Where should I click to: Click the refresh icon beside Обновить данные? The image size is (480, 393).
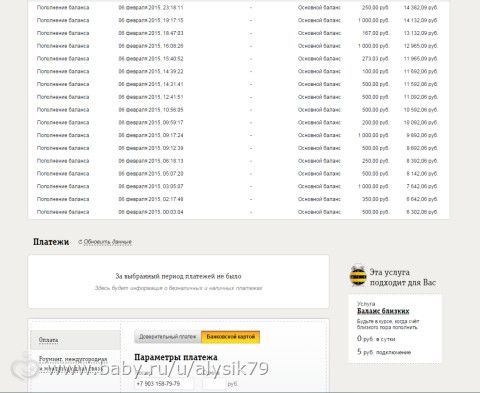pos(80,242)
